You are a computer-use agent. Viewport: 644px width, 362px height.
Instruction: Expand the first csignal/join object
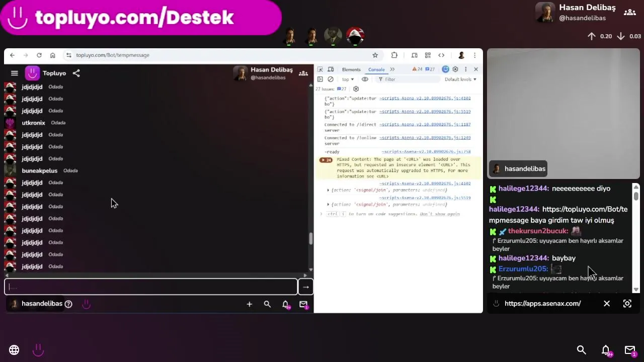(328, 190)
